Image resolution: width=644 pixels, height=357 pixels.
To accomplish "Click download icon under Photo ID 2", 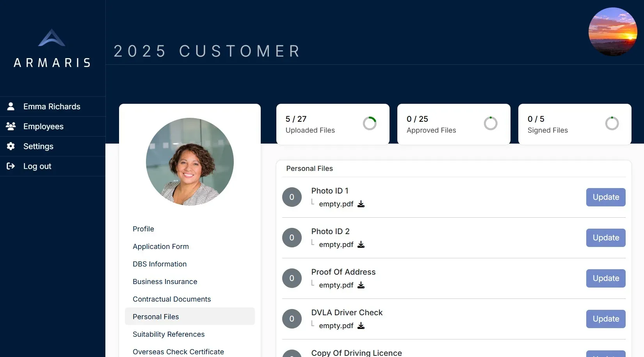I will click(361, 245).
